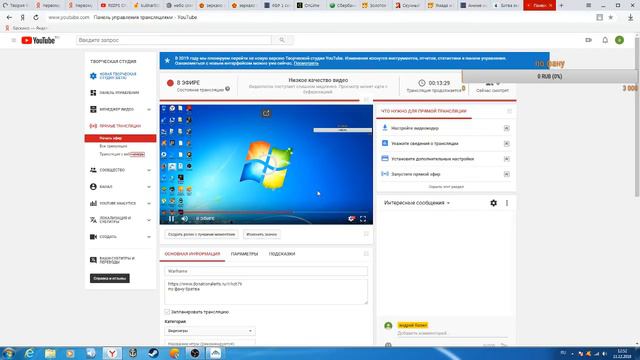Open the camera create-video icon in header
This screenshot has height=360, width=640.
click(x=588, y=40)
